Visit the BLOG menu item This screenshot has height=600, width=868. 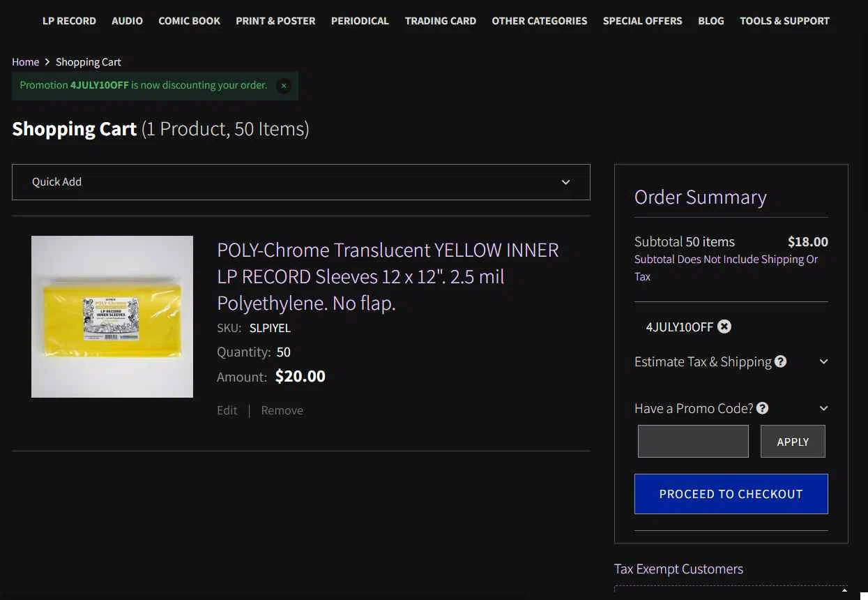(711, 21)
